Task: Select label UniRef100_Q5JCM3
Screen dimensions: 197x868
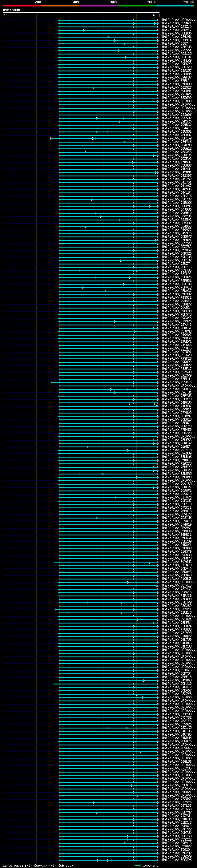Action: [x=177, y=332]
